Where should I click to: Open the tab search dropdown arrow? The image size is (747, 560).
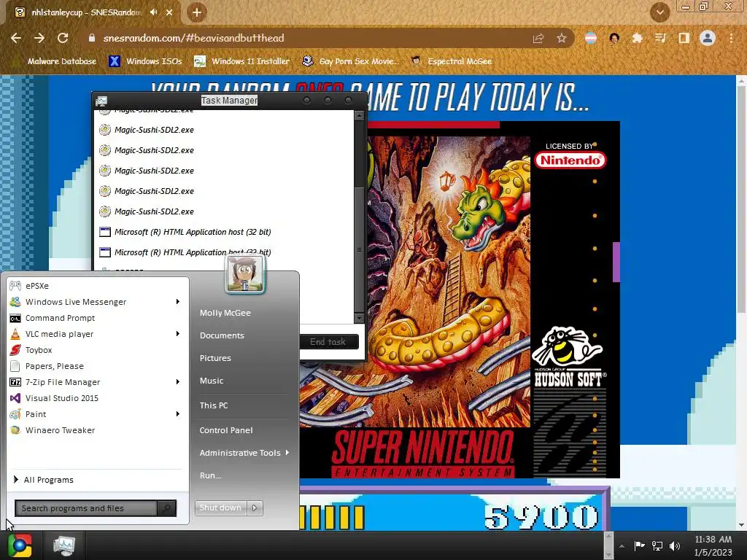coord(659,12)
